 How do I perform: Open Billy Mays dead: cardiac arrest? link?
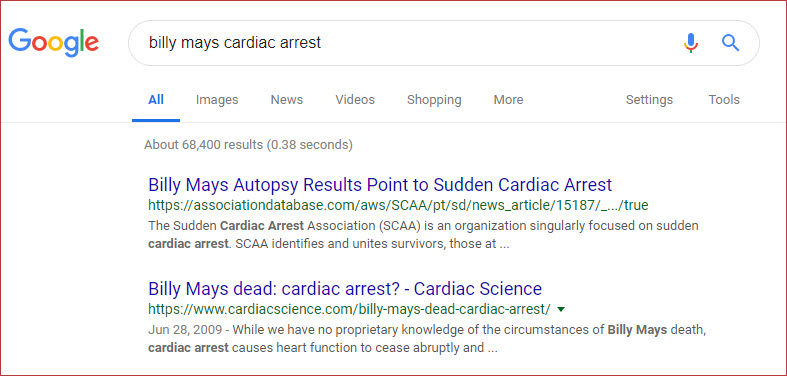345,289
